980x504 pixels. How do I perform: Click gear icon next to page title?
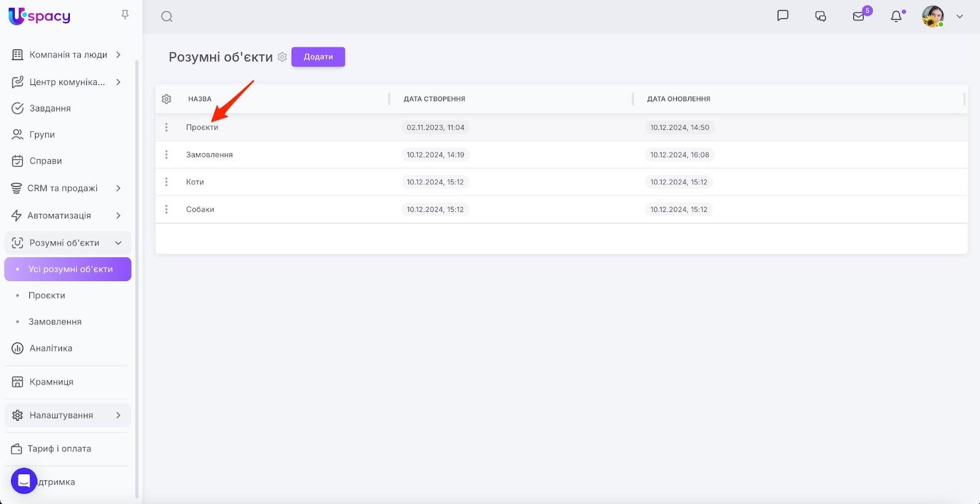pos(282,57)
